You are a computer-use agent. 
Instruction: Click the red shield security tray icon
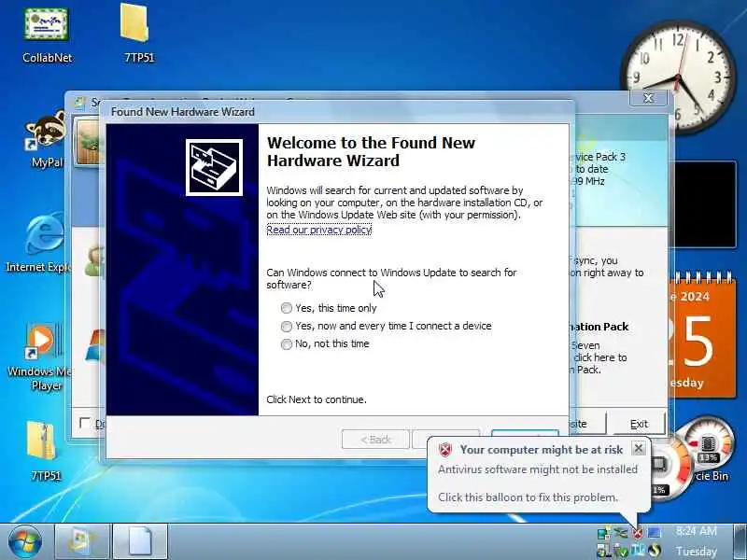[638, 533]
